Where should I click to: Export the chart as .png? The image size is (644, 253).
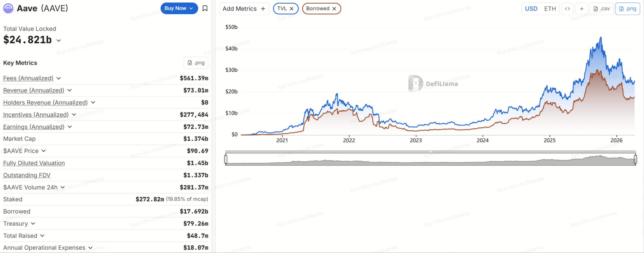[627, 9]
